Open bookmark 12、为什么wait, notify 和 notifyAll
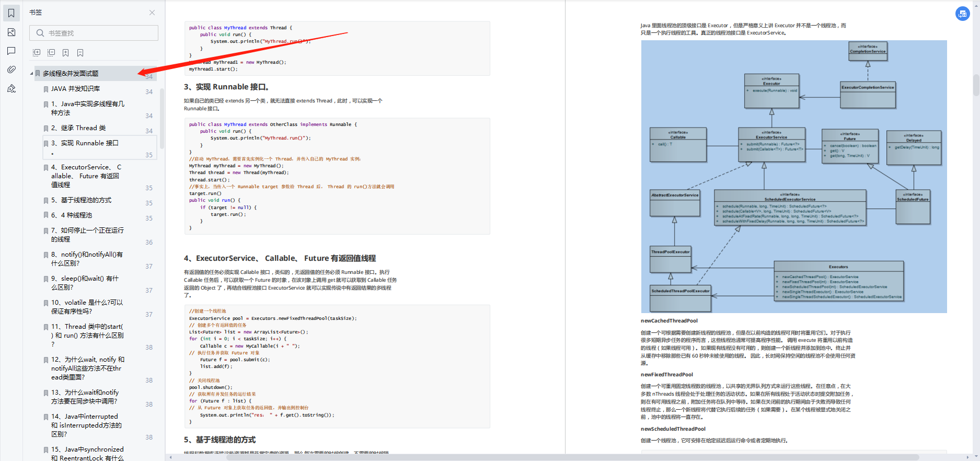980x461 pixels. tap(88, 368)
